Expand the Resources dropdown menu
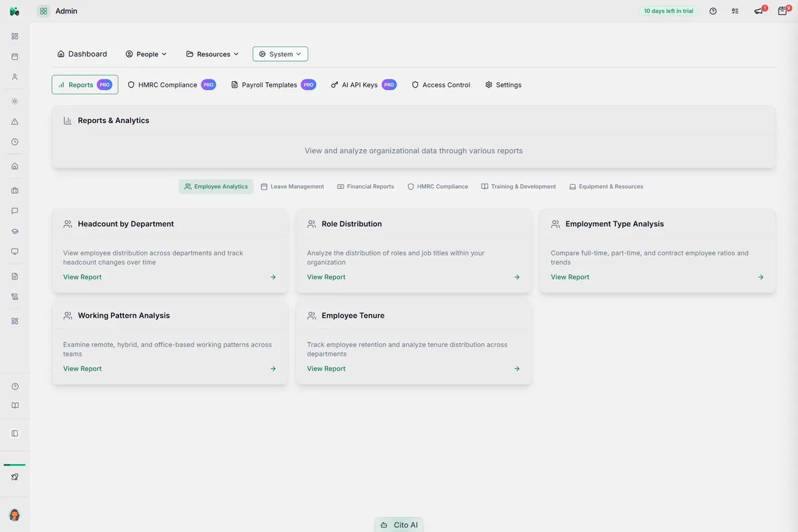 pyautogui.click(x=213, y=54)
